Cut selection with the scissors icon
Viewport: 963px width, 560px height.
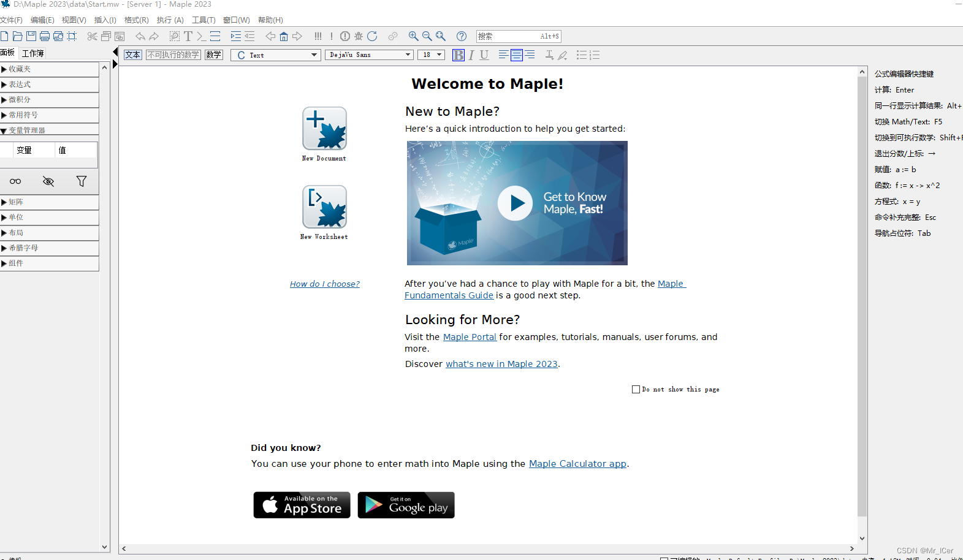point(92,36)
